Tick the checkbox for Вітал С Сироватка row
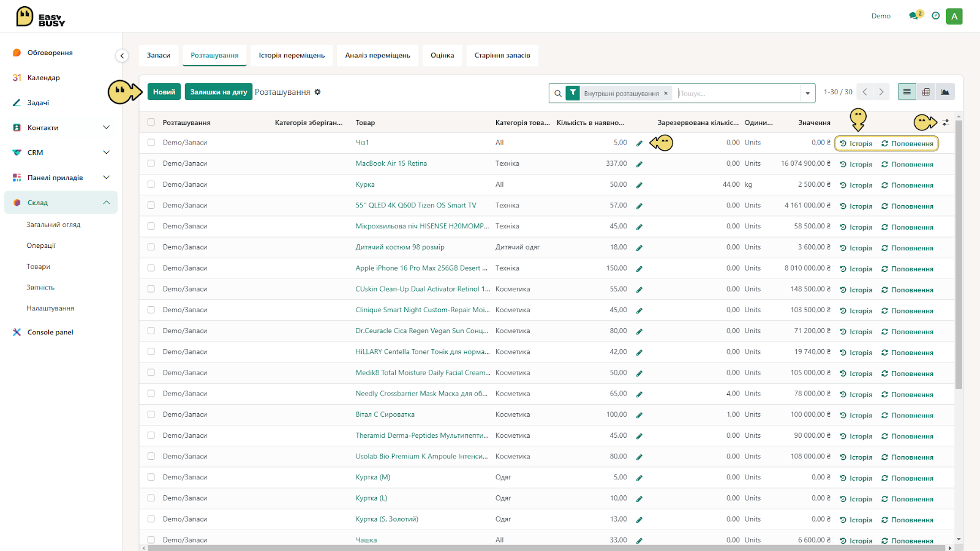Viewport: 980px width, 551px height. (151, 414)
